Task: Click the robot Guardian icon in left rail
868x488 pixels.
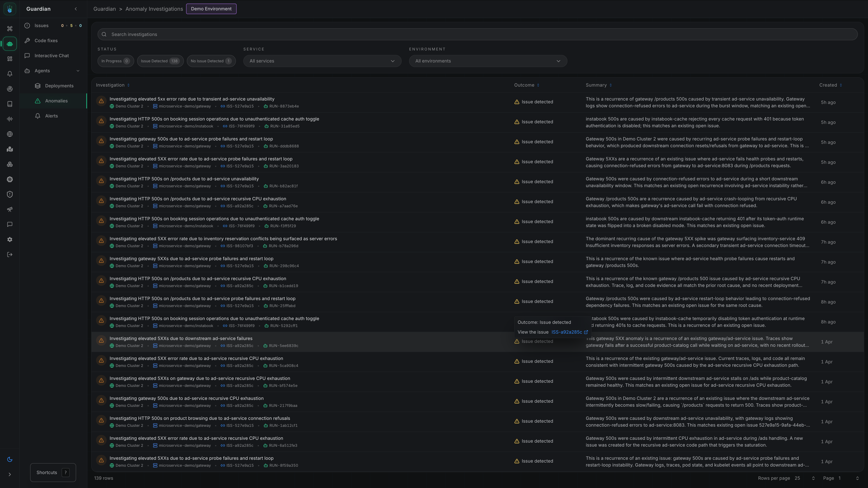Action: 10,44
